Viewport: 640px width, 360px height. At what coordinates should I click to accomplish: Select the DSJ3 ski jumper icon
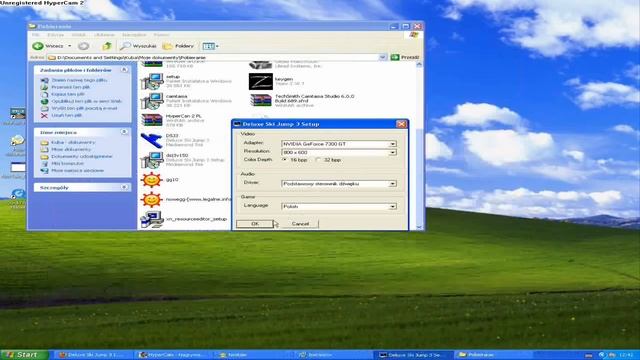151,140
